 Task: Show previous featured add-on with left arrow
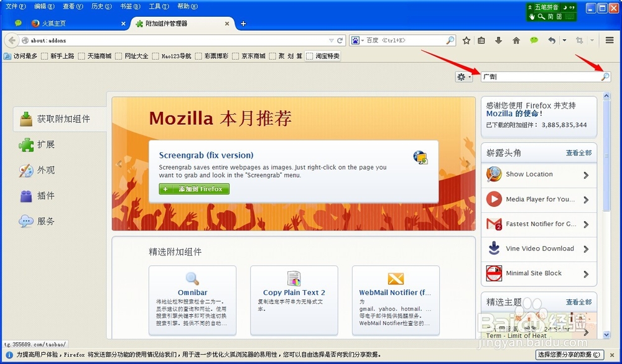(119, 164)
